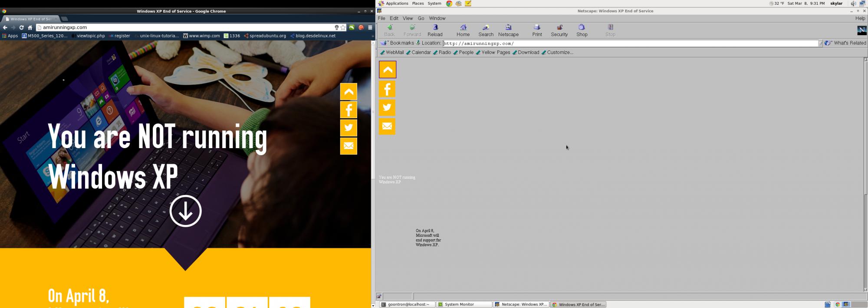Viewport: 868px width, 308px height.
Task: Go back in the Chrome window
Action: click(x=5, y=27)
